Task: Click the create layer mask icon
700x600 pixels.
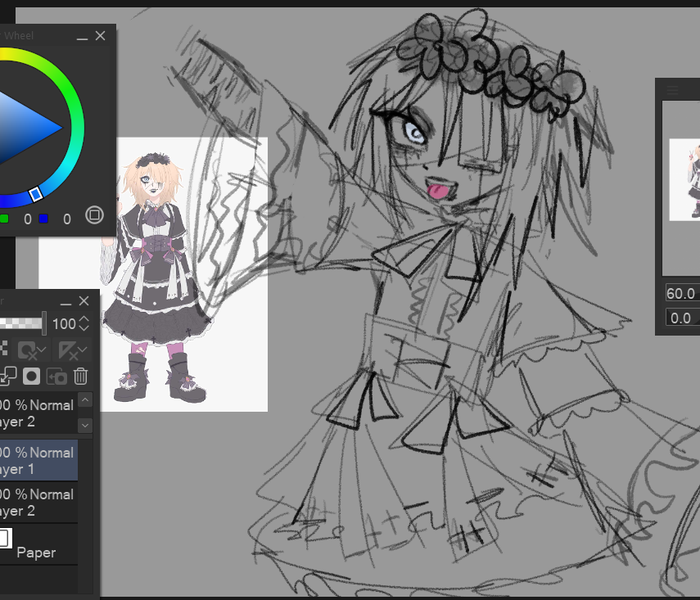Action: click(32, 376)
